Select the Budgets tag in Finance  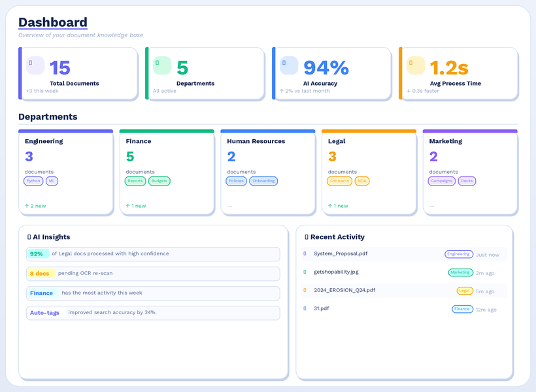[159, 181]
